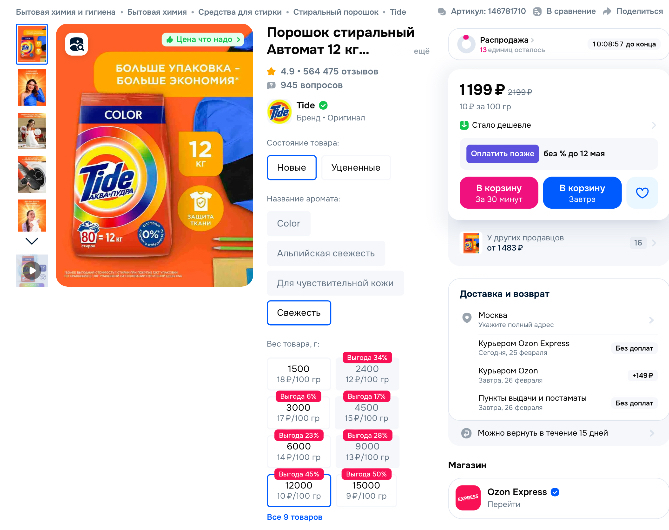Image resolution: width=669 pixels, height=530 pixels.
Task: Click the share arrow icon next to Поделиться
Action: [x=608, y=12]
